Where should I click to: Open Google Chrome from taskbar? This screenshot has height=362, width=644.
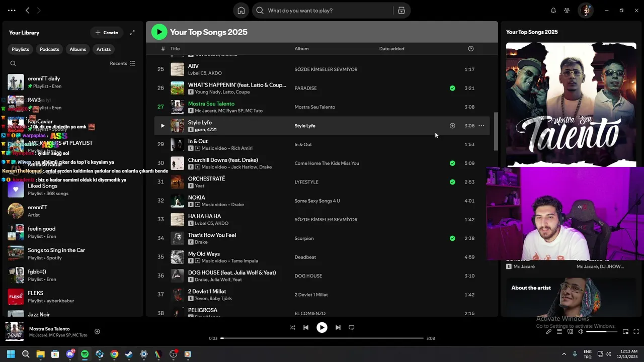(114, 354)
